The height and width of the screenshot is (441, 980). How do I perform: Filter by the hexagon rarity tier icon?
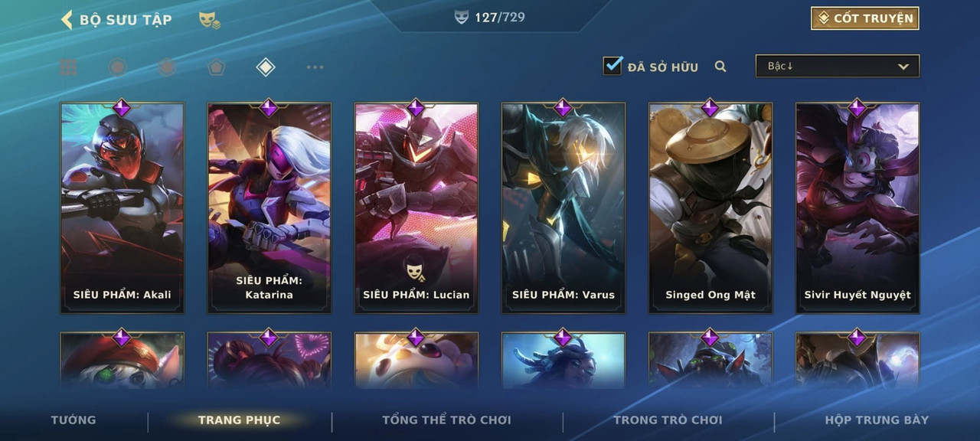(x=167, y=67)
